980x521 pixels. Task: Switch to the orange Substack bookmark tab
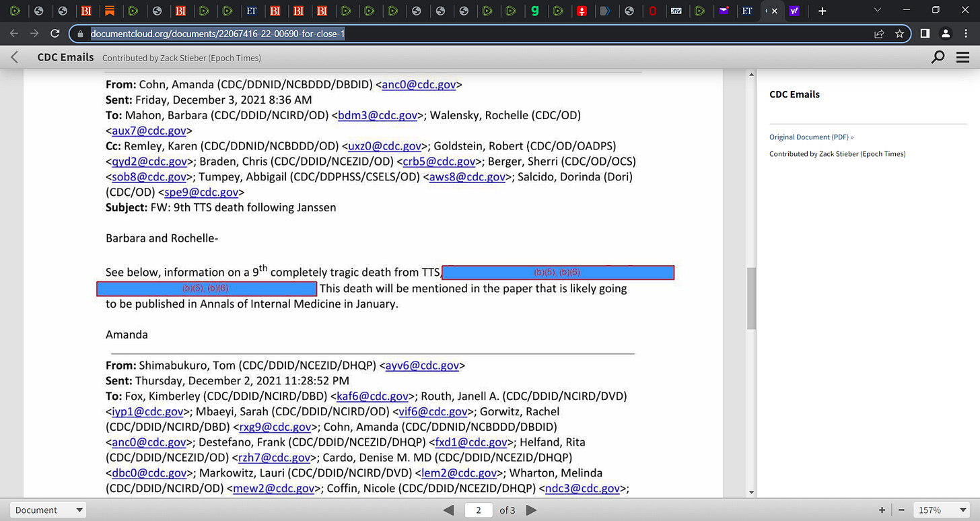tap(110, 11)
